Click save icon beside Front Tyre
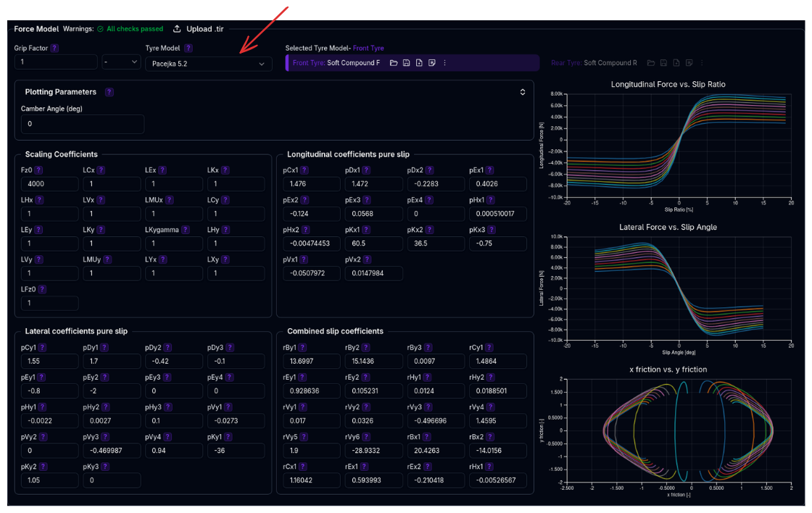812x513 pixels. [407, 63]
